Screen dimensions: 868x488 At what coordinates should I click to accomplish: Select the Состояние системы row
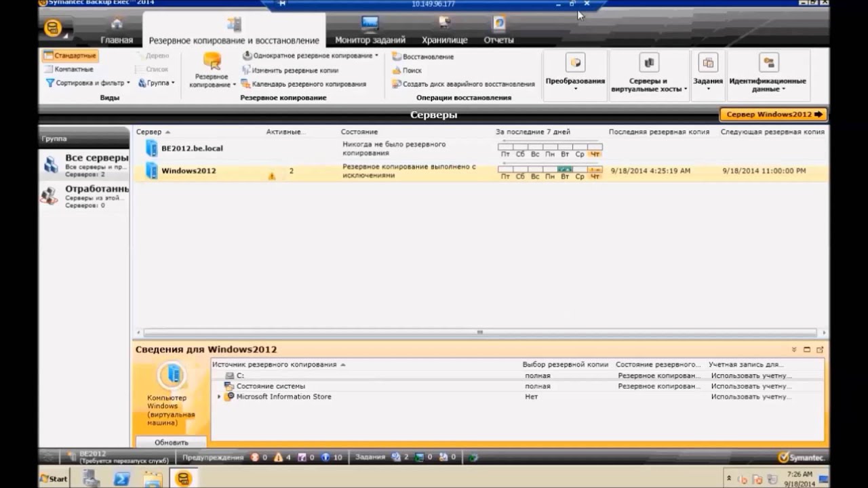518,386
